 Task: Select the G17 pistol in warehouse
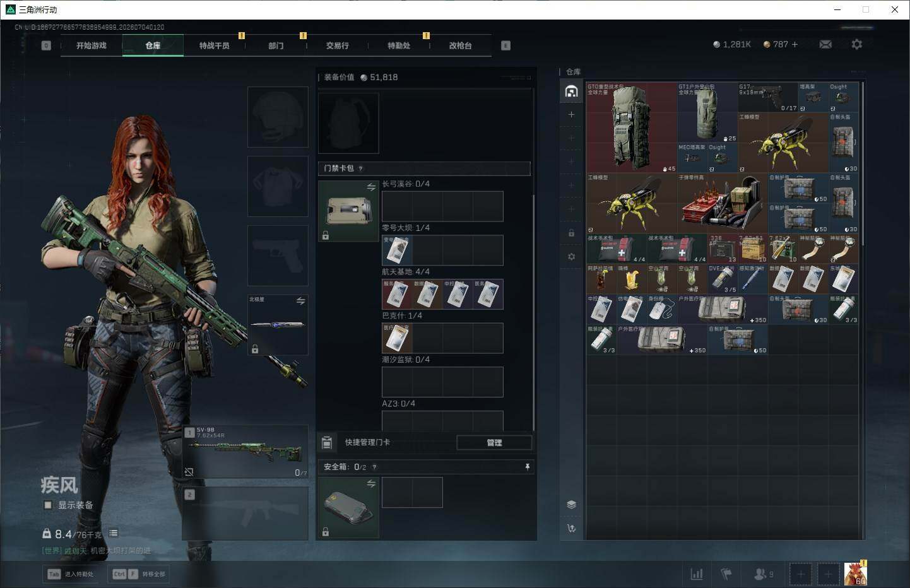click(768, 97)
